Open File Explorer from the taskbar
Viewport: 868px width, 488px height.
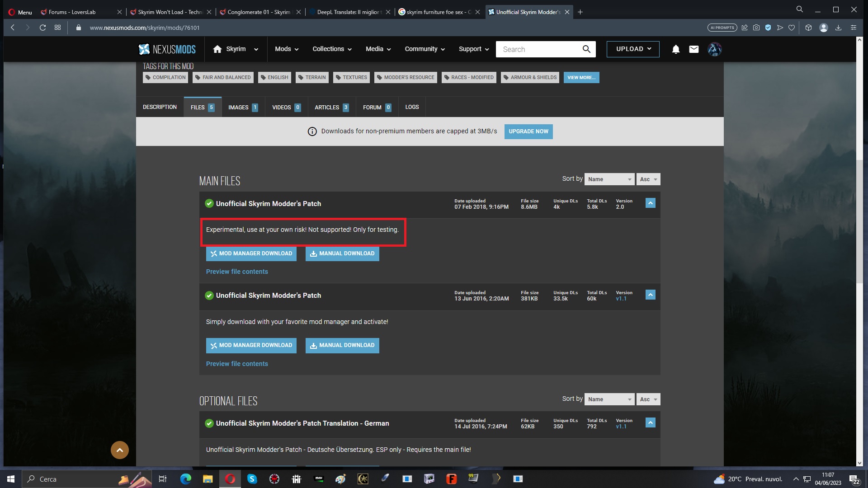click(208, 479)
